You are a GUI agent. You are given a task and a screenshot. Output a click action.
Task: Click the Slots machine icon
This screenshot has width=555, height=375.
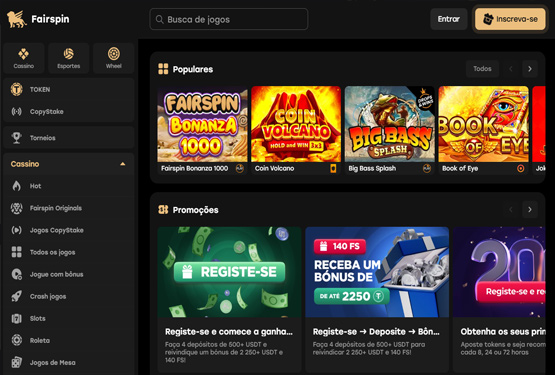17,318
